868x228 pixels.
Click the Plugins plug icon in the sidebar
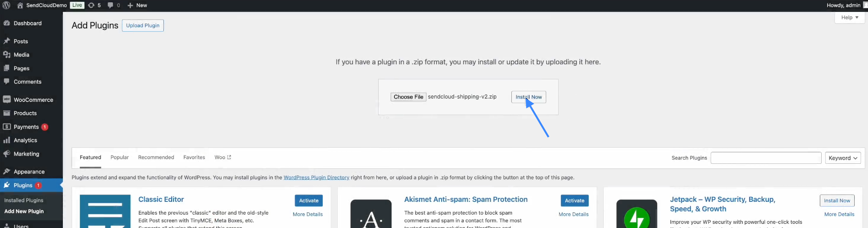click(7, 185)
